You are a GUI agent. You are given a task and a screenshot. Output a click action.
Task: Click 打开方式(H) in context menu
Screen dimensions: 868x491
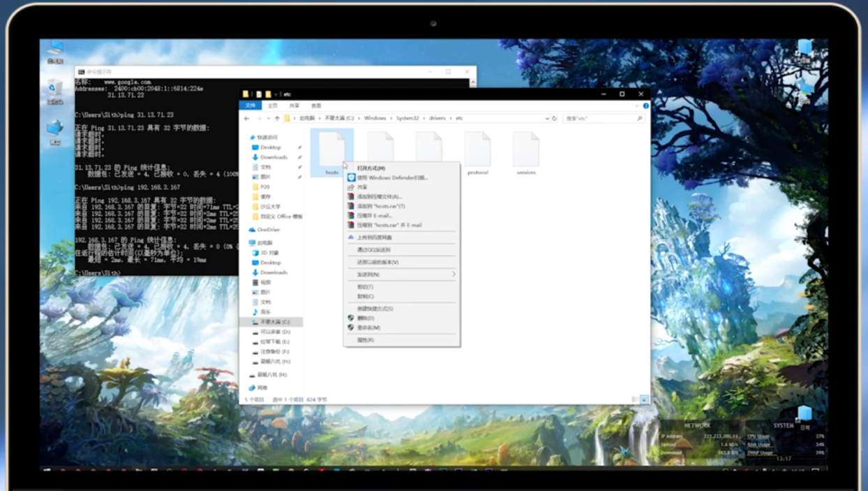click(371, 168)
